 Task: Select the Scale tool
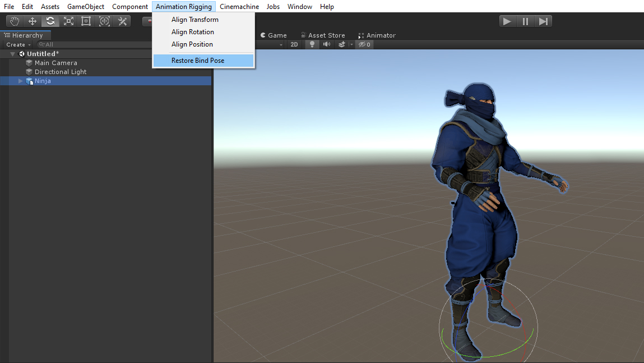click(x=68, y=21)
